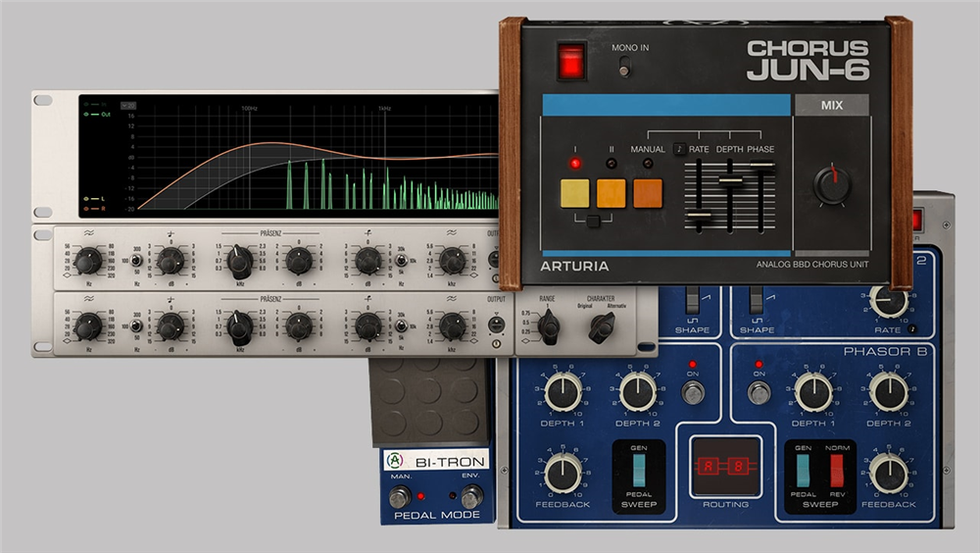The width and height of the screenshot is (980, 553).
Task: Flip the MONO IN switch on Chorus JUN-6
Action: pos(623,67)
